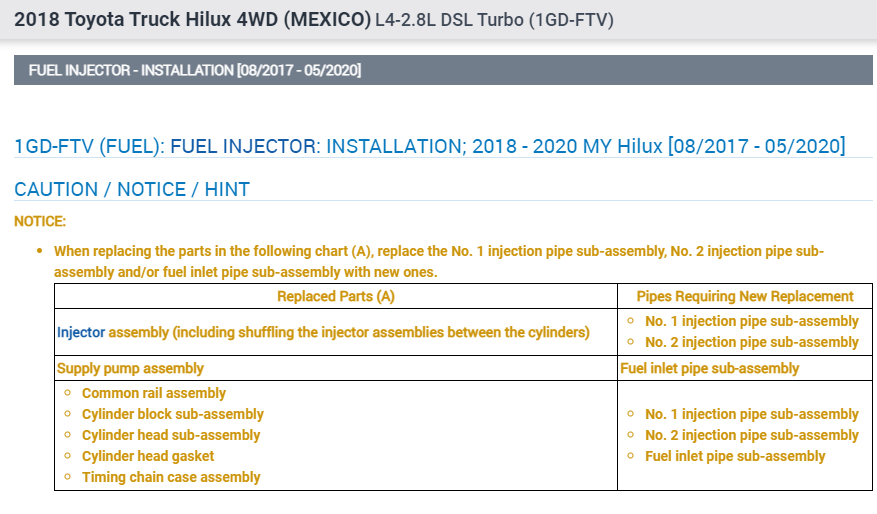The image size is (877, 514).
Task: Click the Cylinder head sub-assembly list item
Action: (171, 435)
